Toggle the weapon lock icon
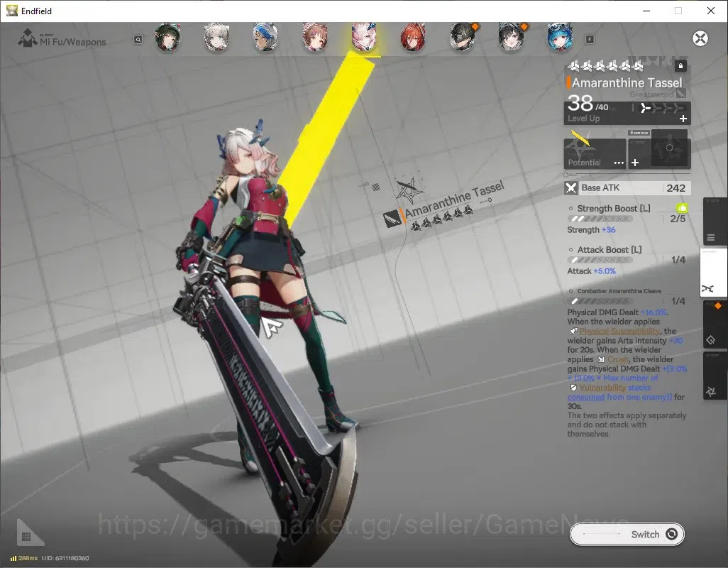This screenshot has height=568, width=728. (x=680, y=66)
